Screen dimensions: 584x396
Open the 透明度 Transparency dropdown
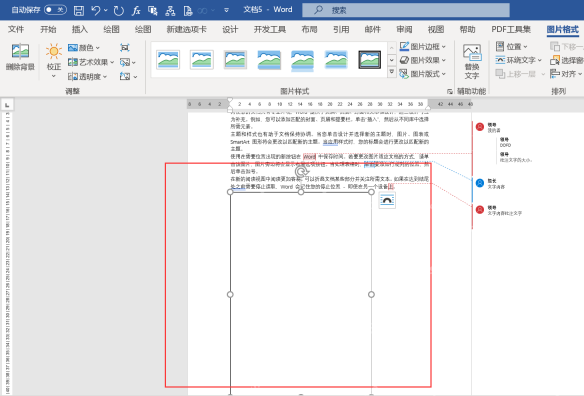105,77
